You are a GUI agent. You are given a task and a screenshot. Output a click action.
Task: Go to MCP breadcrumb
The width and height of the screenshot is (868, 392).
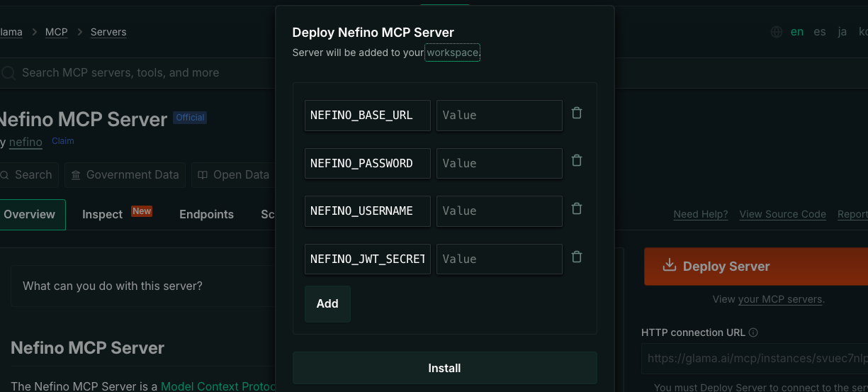[x=57, y=32]
